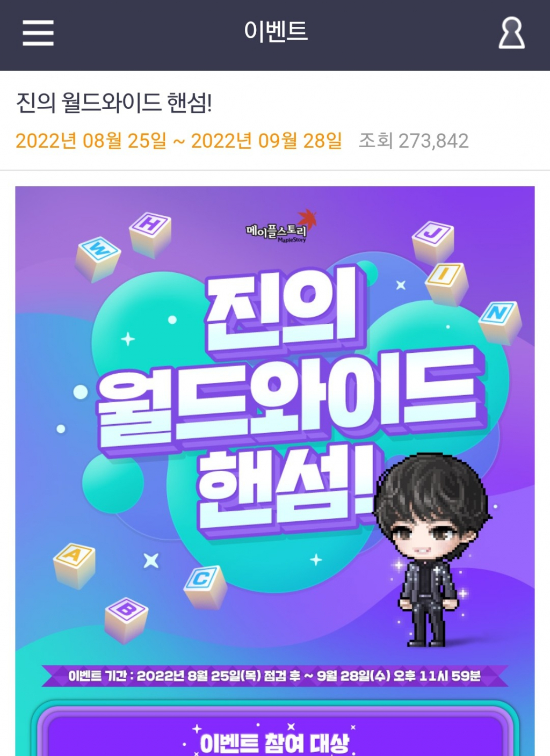Click the C letter block
The height and width of the screenshot is (756, 550).
coord(205,587)
